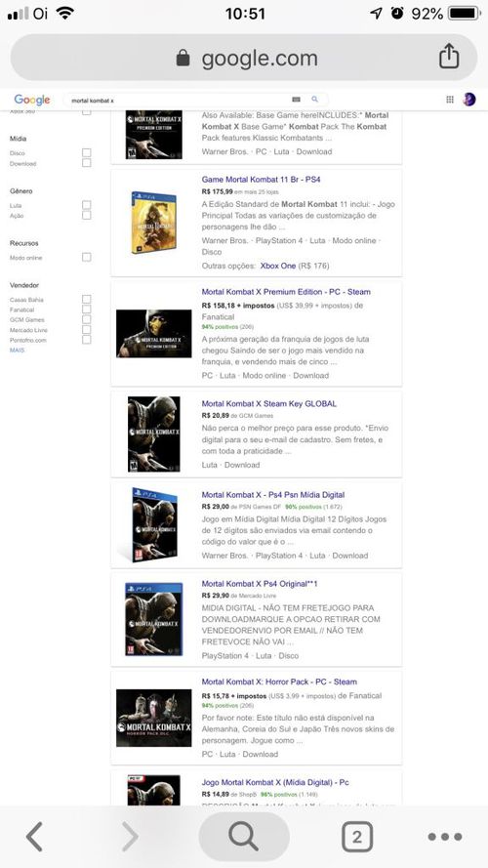Image resolution: width=488 pixels, height=868 pixels.
Task: Enable the Modo online filter checkbox
Action: [x=86, y=258]
